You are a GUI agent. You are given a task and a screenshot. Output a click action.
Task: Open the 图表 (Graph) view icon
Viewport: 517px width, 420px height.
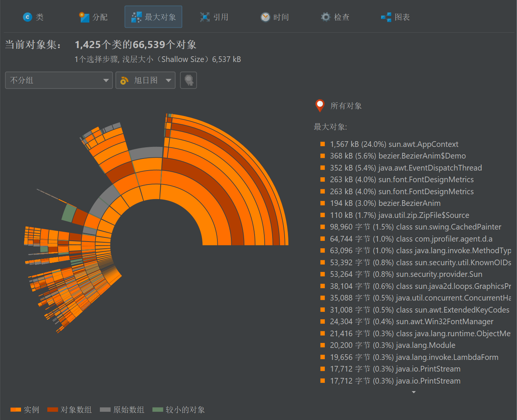[386, 17]
